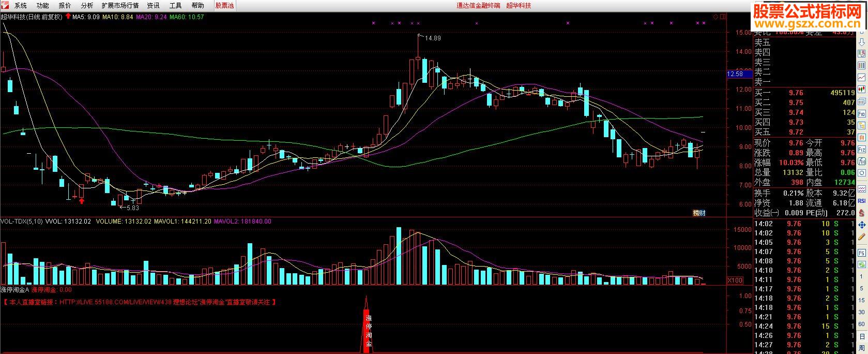Select the RSI indicator icon

[862, 200]
